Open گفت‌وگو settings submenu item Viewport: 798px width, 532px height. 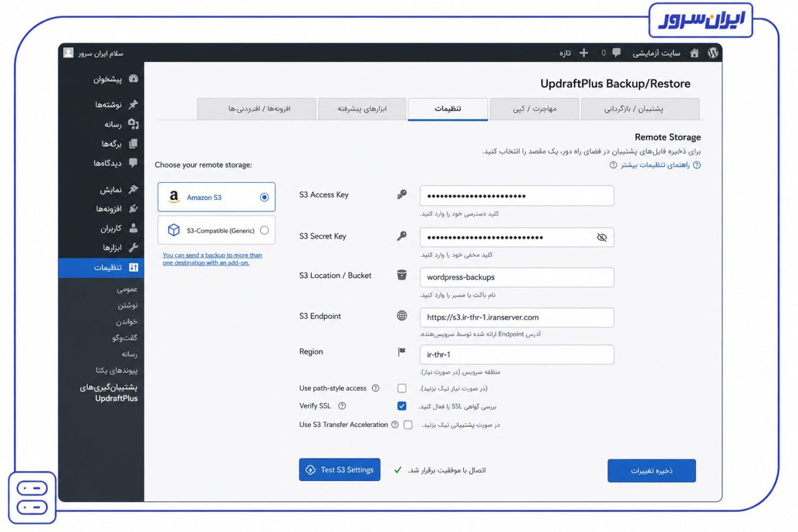125,337
